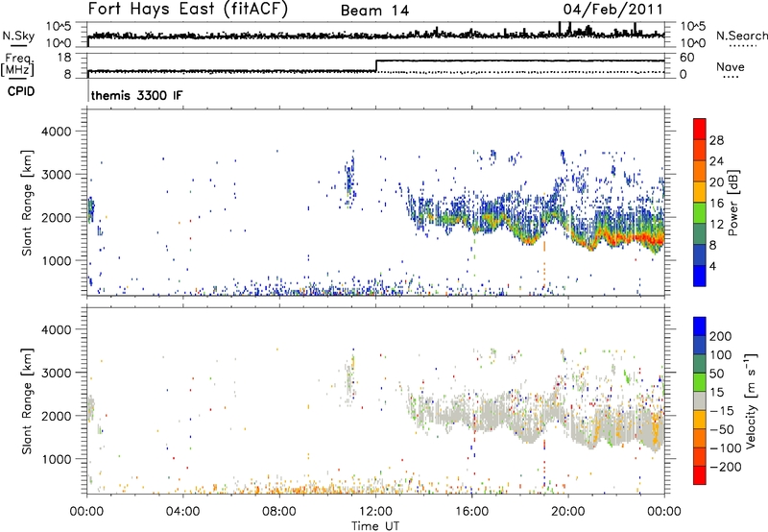Click the red bottom Velocity colorbar segment

pos(700,475)
